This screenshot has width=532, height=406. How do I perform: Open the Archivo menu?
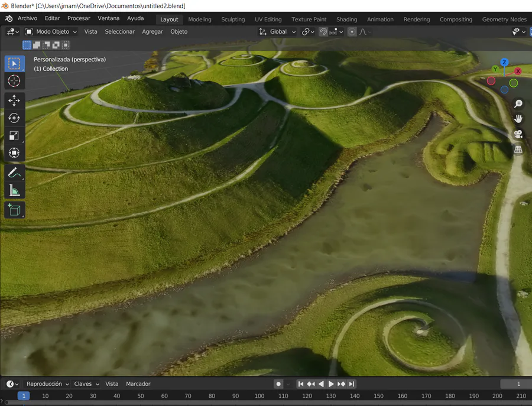point(27,18)
